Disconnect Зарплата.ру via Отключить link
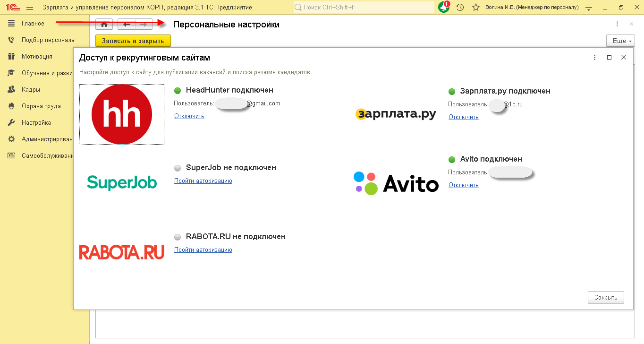 point(464,117)
